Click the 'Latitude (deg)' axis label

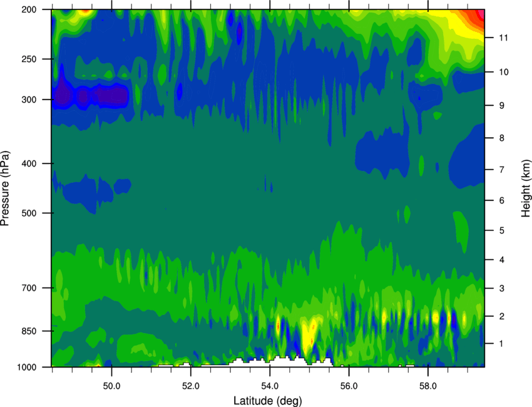point(268,401)
